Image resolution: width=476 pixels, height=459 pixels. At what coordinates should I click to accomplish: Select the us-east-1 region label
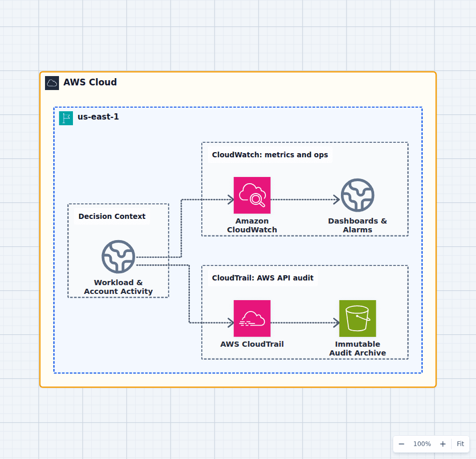coord(98,116)
